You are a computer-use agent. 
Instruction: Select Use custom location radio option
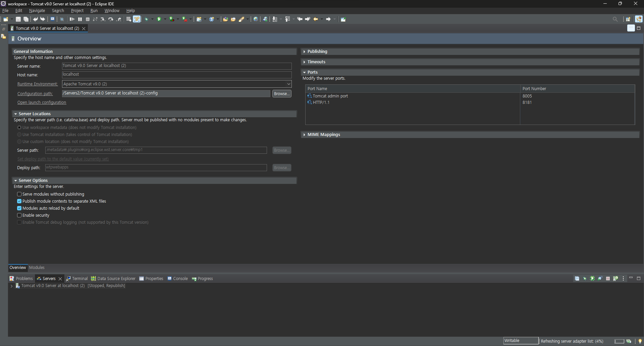point(19,142)
